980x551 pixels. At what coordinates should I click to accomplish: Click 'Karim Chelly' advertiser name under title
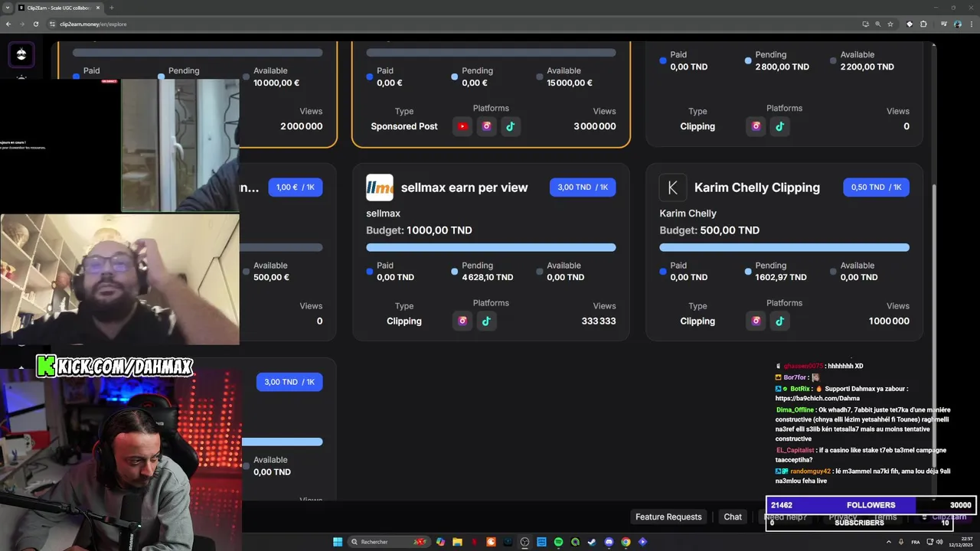tap(688, 214)
